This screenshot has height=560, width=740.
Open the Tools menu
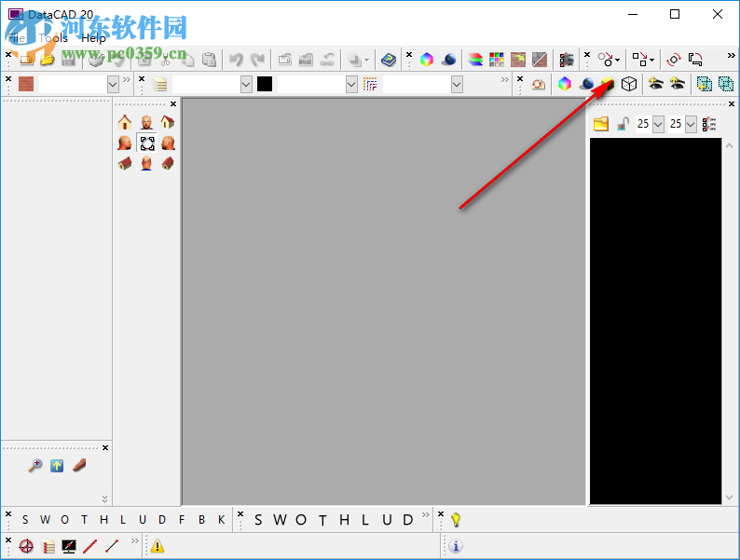53,38
